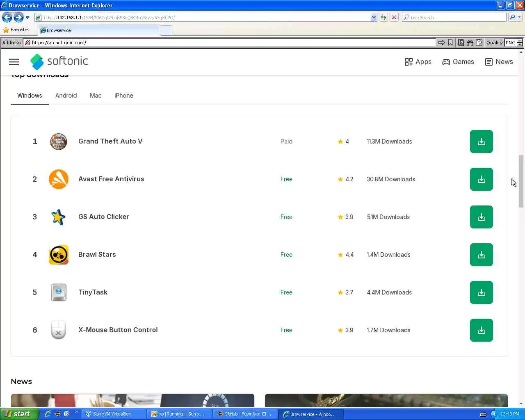Screen dimensions: 525x420
Task: Click the X-Mouse Button Control mouse icon
Action: pos(59,330)
